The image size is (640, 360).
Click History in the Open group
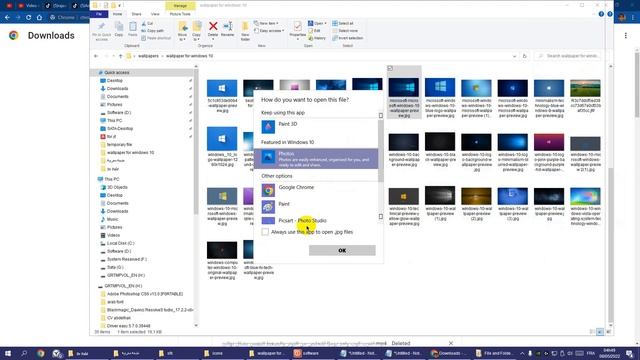(317, 38)
